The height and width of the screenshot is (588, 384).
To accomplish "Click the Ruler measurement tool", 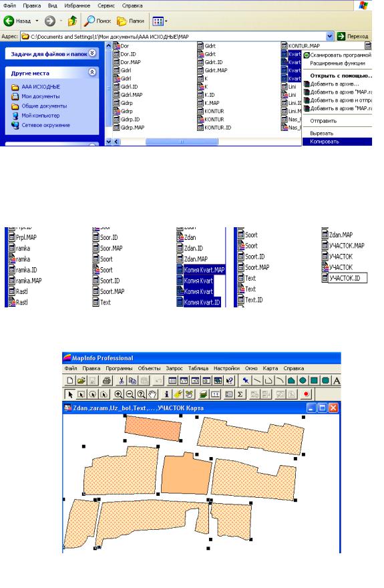I will (215, 394).
